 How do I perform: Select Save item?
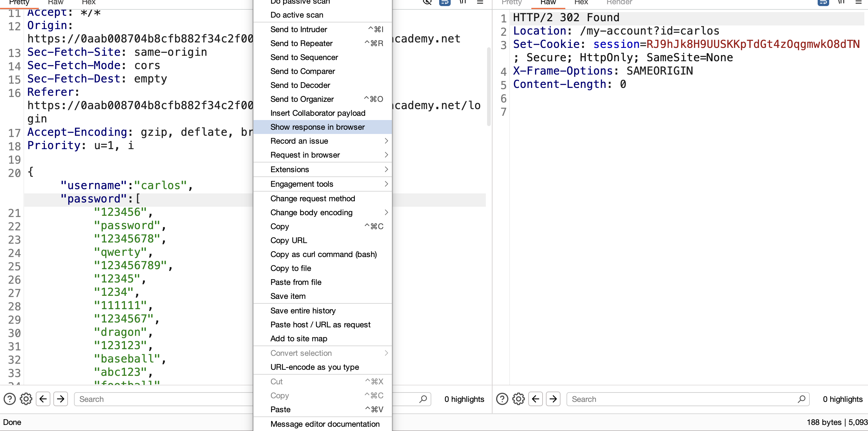pos(323,296)
